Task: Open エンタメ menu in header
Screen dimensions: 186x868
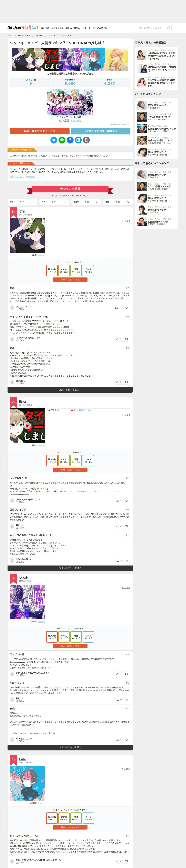Action: 45,28
